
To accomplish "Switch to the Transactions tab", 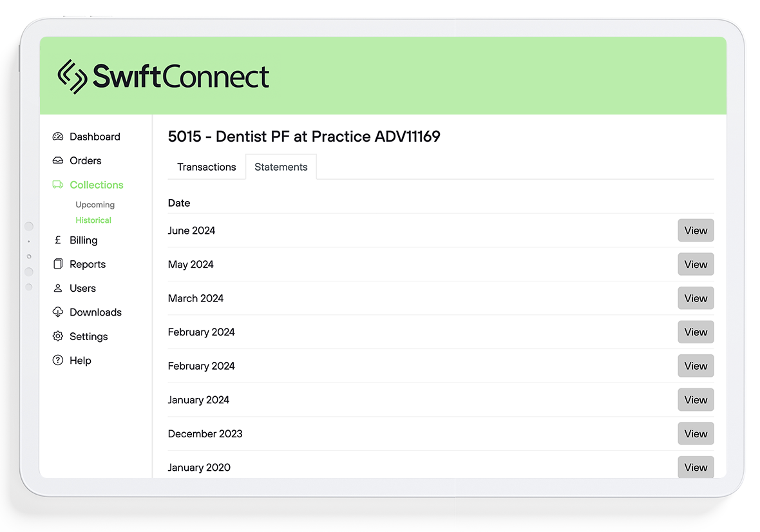I will (x=206, y=167).
